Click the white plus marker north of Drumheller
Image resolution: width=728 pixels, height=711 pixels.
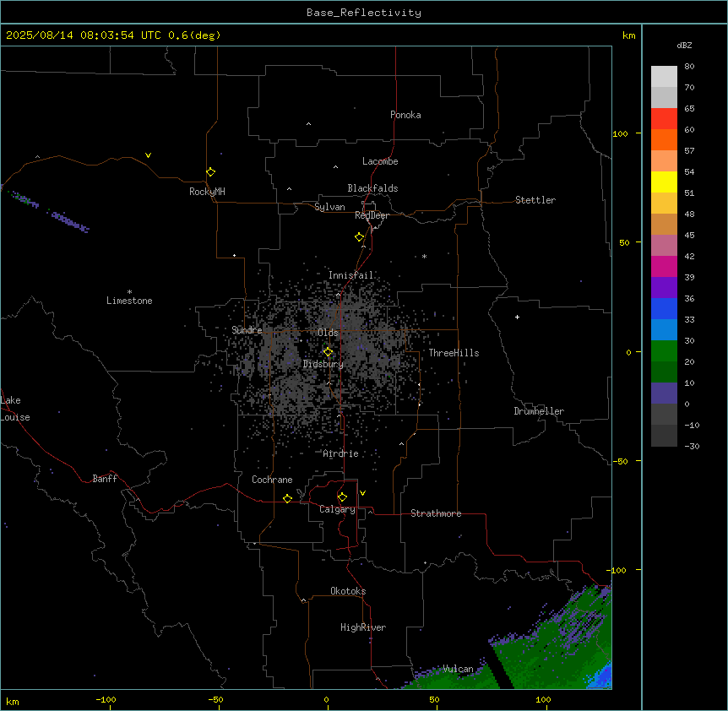(x=517, y=317)
